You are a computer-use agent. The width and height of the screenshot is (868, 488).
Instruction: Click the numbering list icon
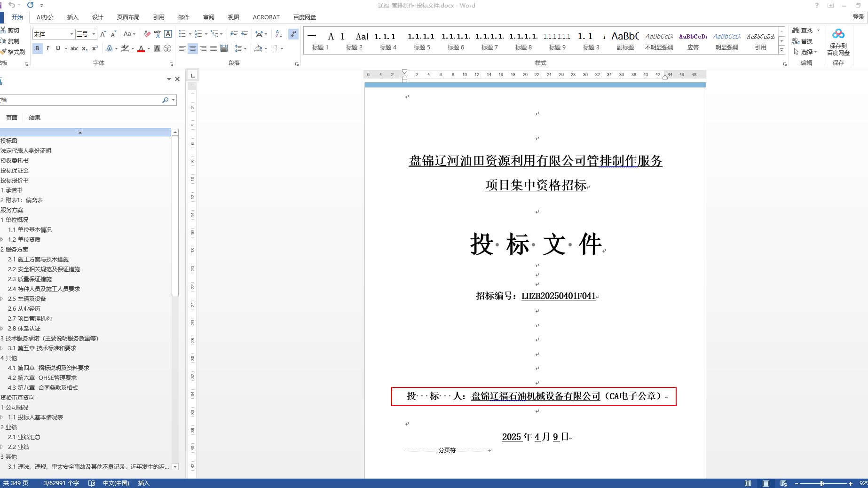(x=198, y=34)
